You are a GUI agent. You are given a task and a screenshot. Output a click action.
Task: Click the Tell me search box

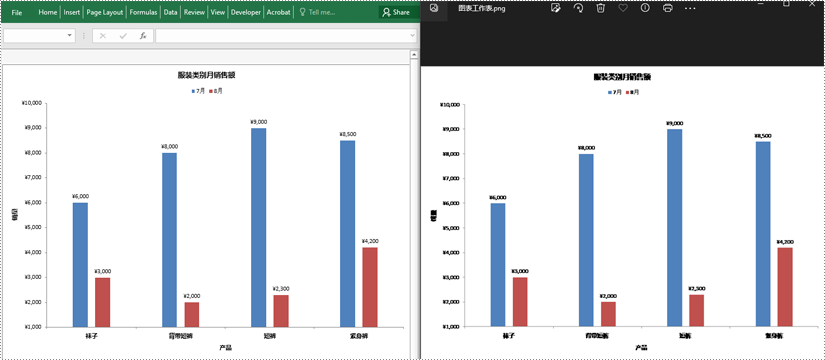click(317, 12)
